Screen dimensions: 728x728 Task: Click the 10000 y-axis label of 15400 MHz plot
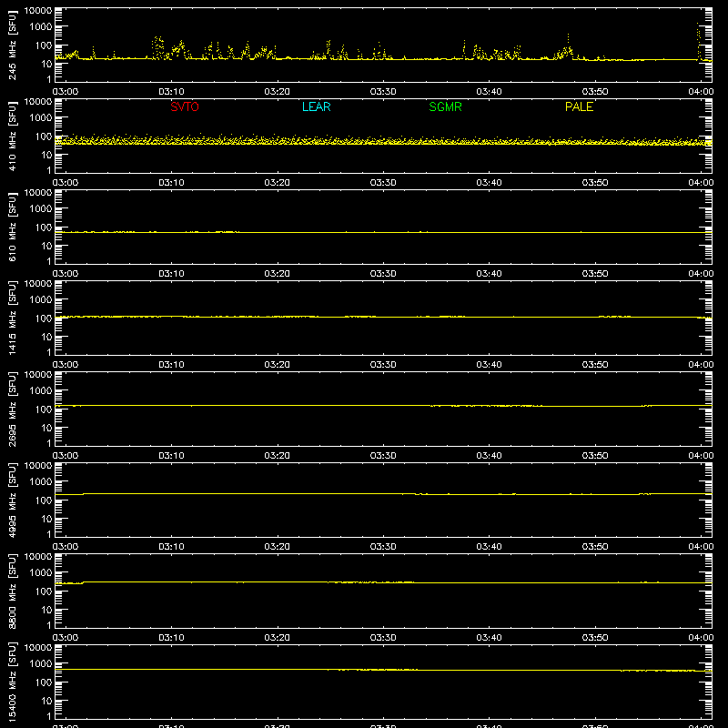pos(38,648)
